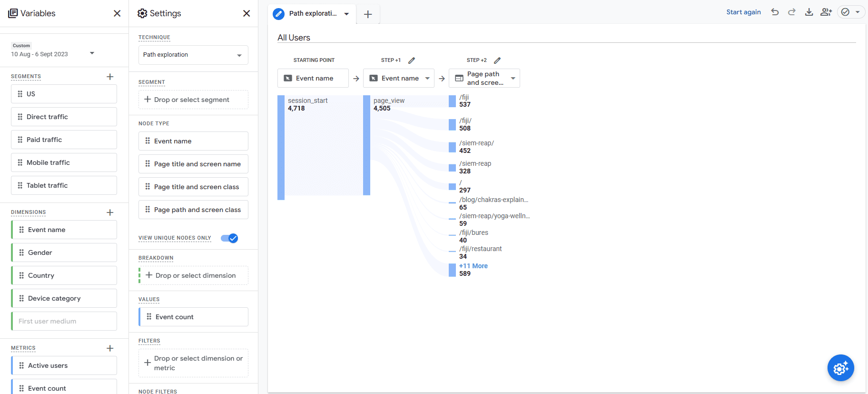This screenshot has width=868, height=394.
Task: Expand the date range picker
Action: click(x=92, y=53)
